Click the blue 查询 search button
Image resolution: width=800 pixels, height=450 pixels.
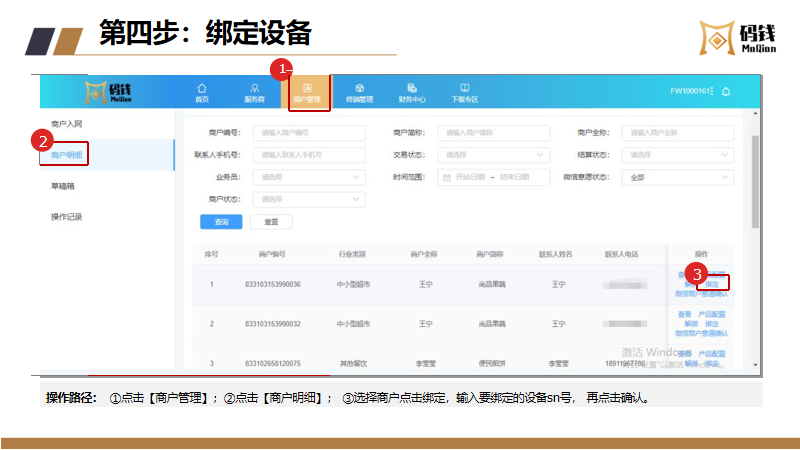pyautogui.click(x=221, y=222)
